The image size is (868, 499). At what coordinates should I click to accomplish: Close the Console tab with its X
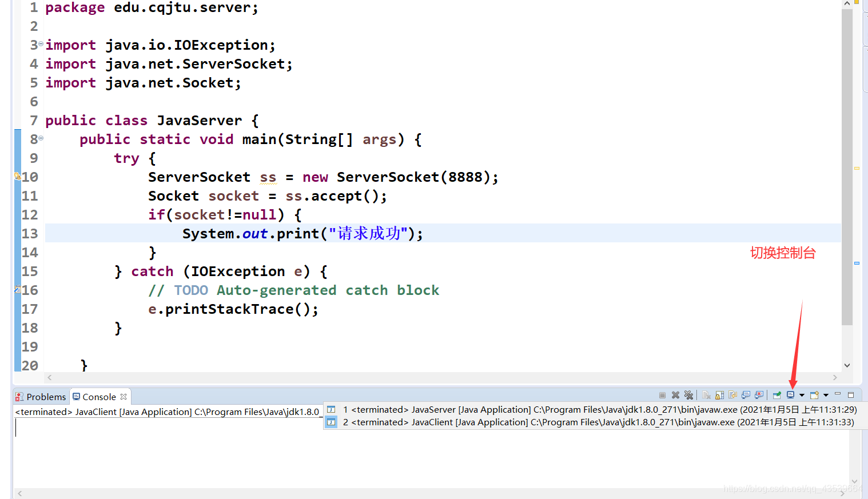pyautogui.click(x=124, y=396)
